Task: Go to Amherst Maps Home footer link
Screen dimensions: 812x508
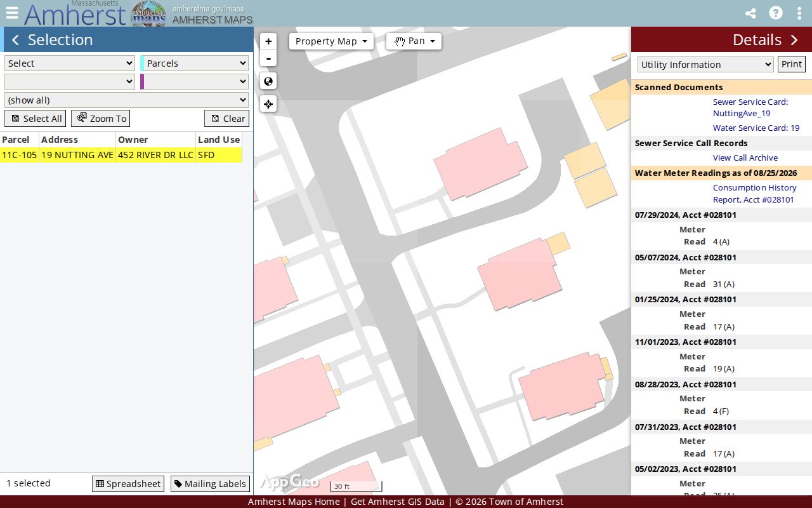Action: click(294, 502)
